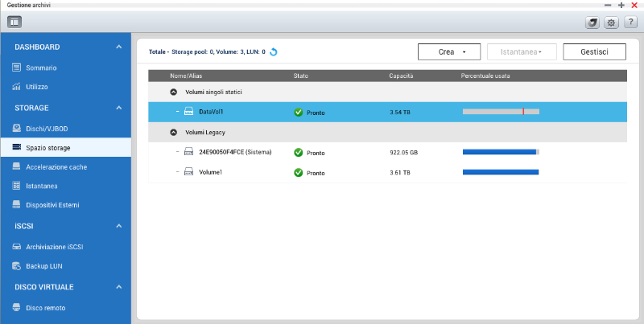The image size is (644, 324).
Task: Collapse the iSCSI section chevron
Action: pyautogui.click(x=119, y=227)
